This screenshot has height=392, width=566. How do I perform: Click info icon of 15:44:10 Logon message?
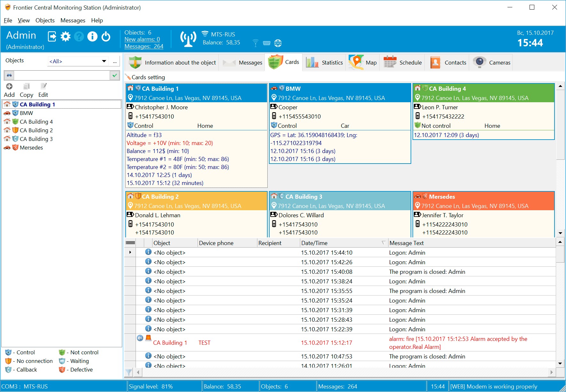point(148,252)
